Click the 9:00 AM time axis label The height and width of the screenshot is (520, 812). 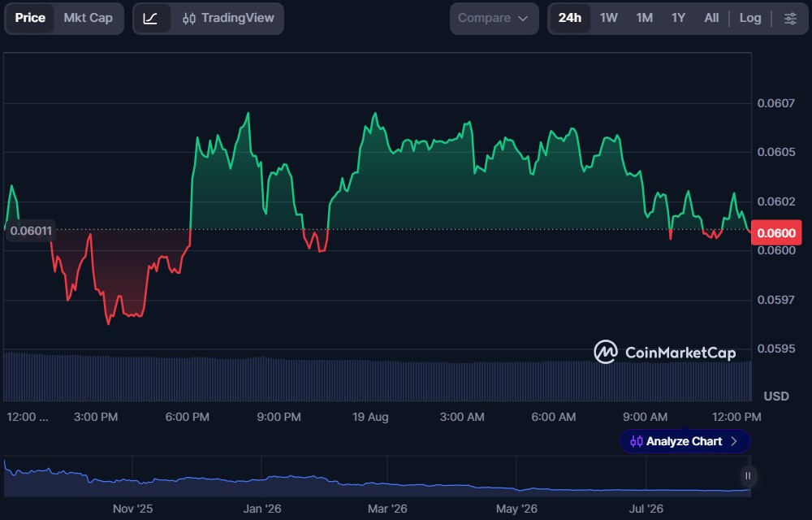click(645, 417)
